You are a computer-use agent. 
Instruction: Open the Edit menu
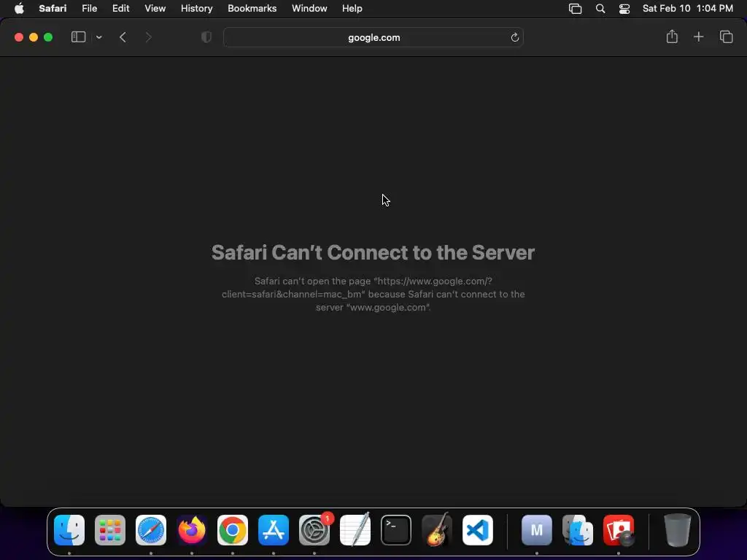click(x=120, y=9)
